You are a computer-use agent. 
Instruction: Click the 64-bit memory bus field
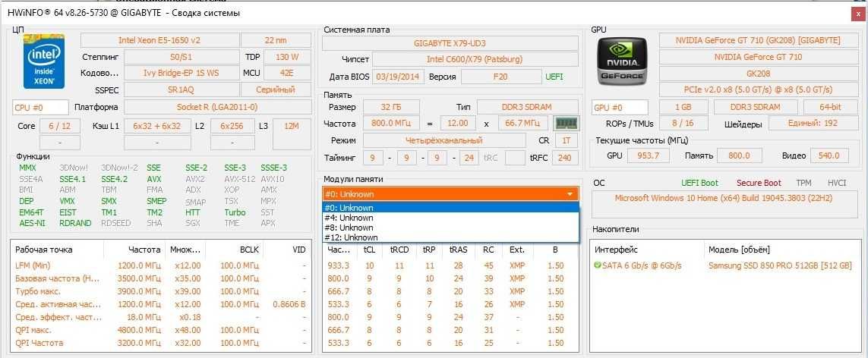tap(830, 107)
